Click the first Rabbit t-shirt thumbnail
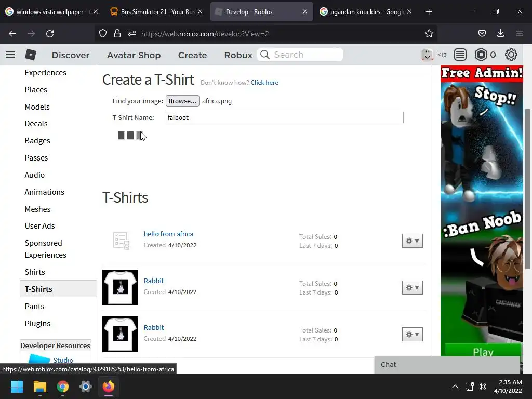This screenshot has height=399, width=532. [120, 287]
